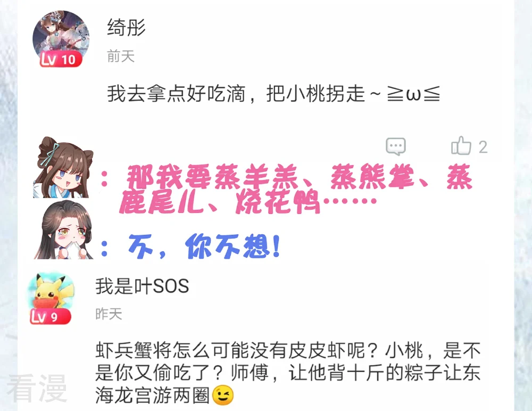Tap the bun-haired chibi girl sticker
This screenshot has width=532, height=411.
(63, 168)
